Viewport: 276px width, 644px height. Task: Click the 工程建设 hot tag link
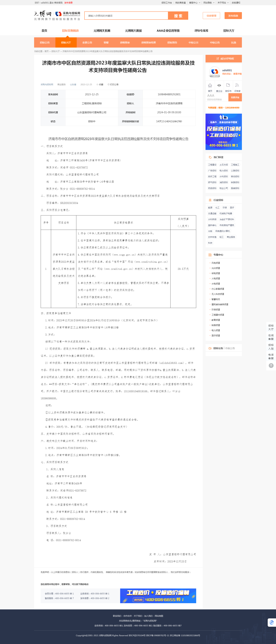click(x=212, y=165)
